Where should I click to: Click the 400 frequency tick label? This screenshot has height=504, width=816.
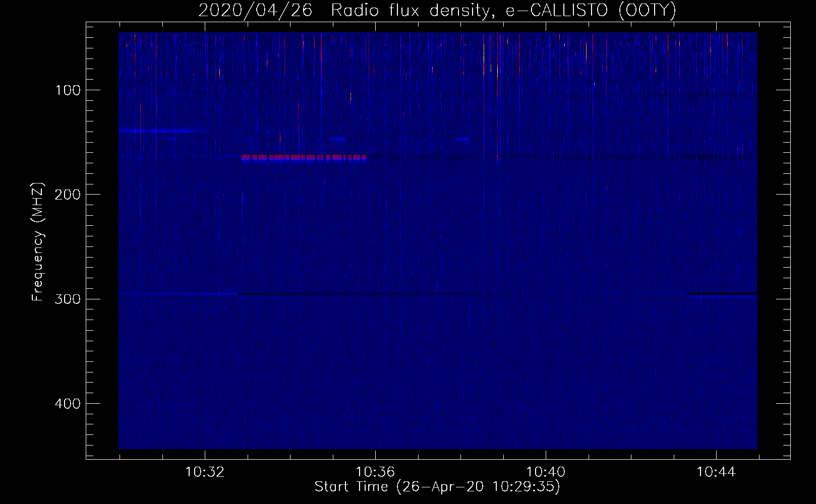point(68,404)
